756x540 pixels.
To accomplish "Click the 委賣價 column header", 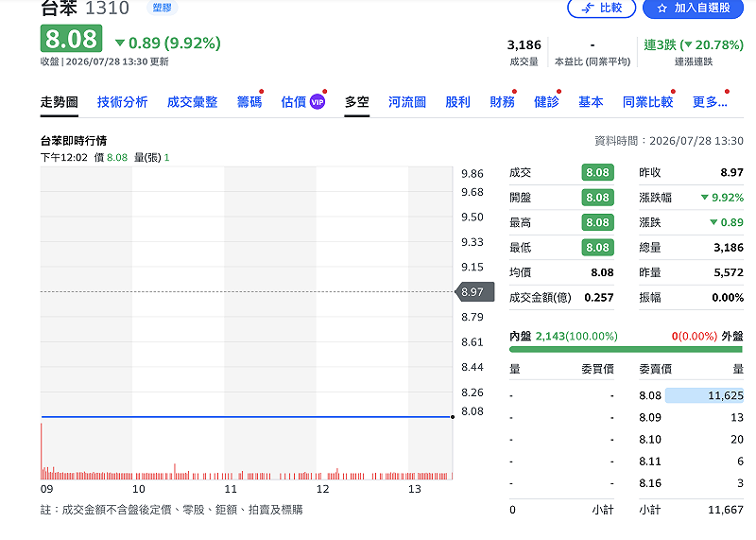I will coord(655,369).
